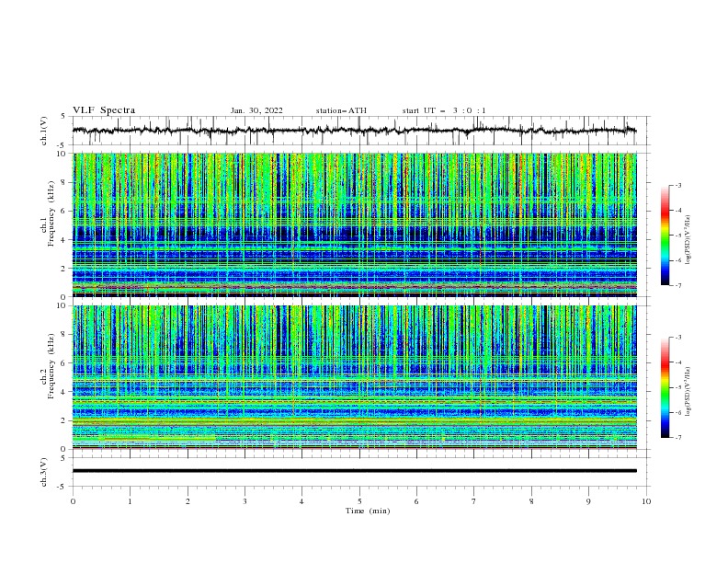Image resolution: width=728 pixels, height=563 pixels.
Task: Click time axis tick label "10" at the far right
Action: pos(646,501)
